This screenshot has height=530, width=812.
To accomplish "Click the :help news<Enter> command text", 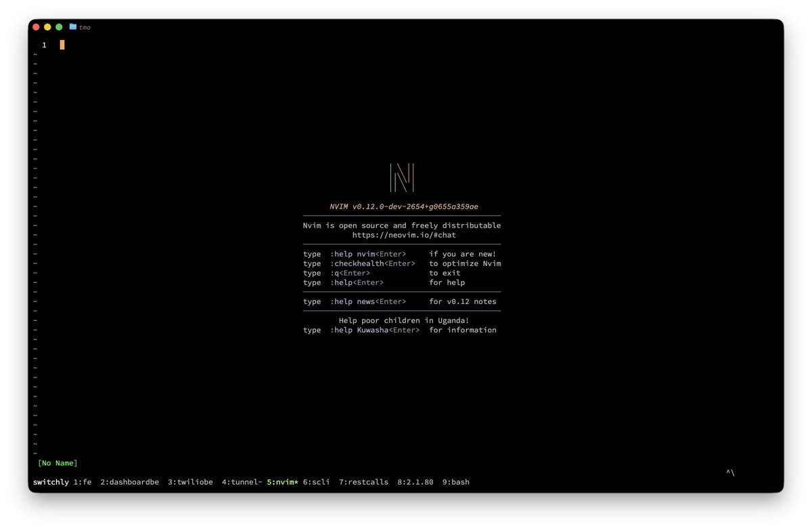I will (368, 301).
